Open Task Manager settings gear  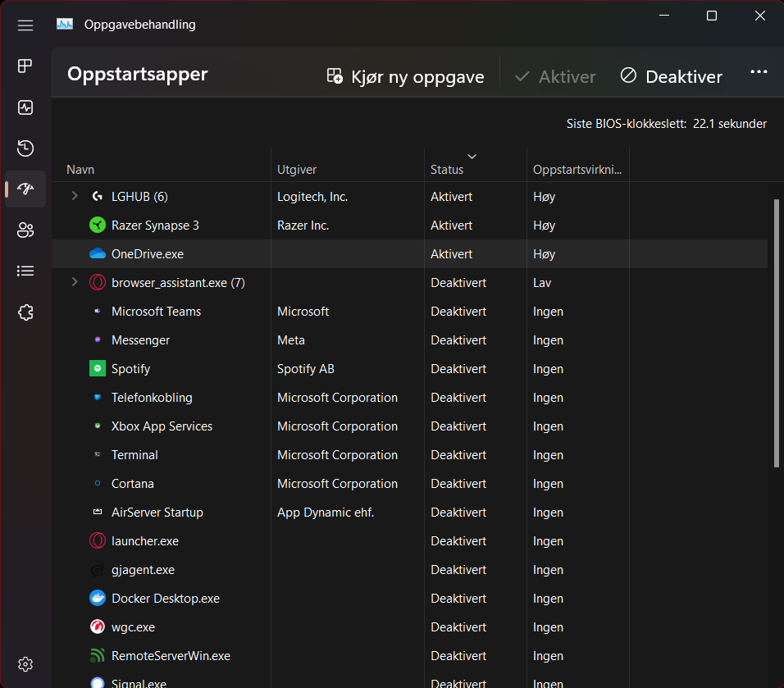pyautogui.click(x=25, y=663)
